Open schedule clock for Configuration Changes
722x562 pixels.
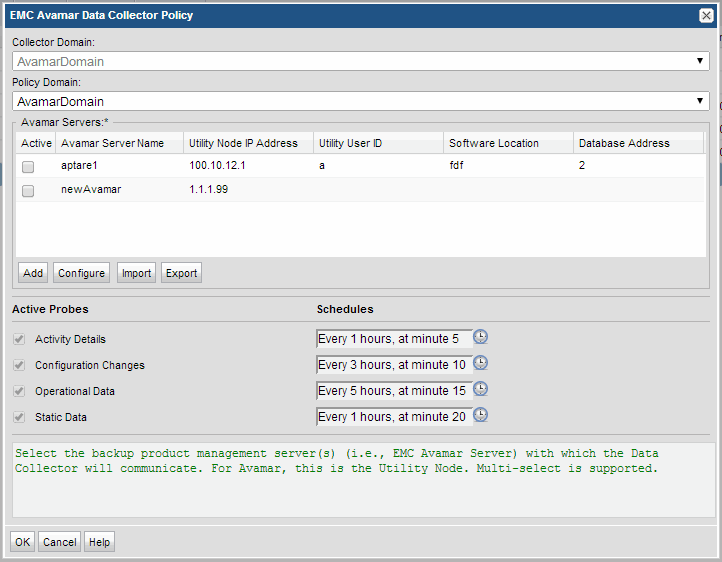click(x=480, y=364)
